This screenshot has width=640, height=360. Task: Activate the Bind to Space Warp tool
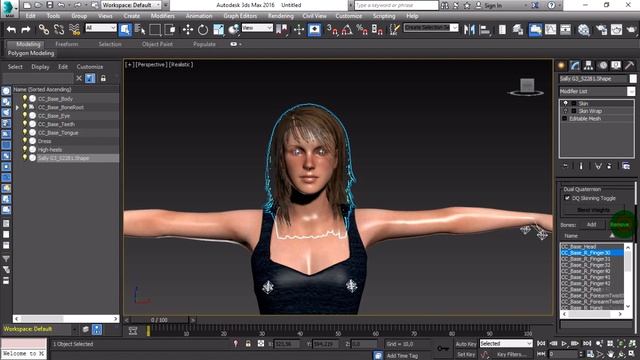click(74, 29)
